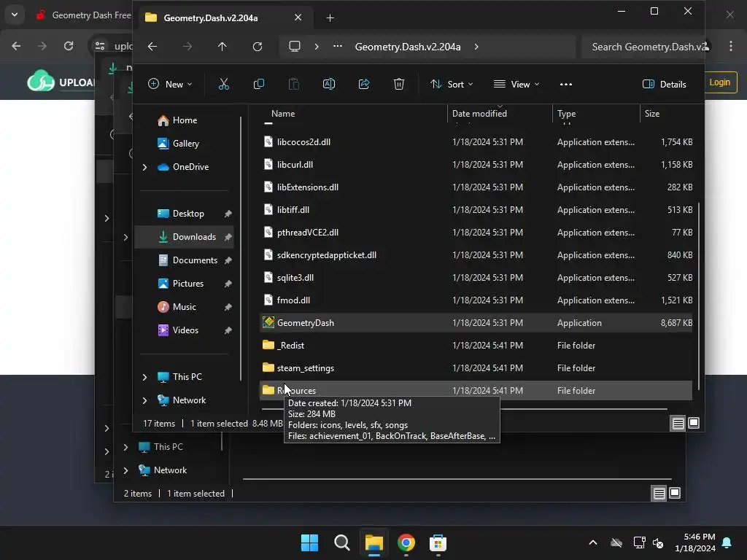Image resolution: width=747 pixels, height=560 pixels.
Task: Open Windows Start menu
Action: (309, 542)
